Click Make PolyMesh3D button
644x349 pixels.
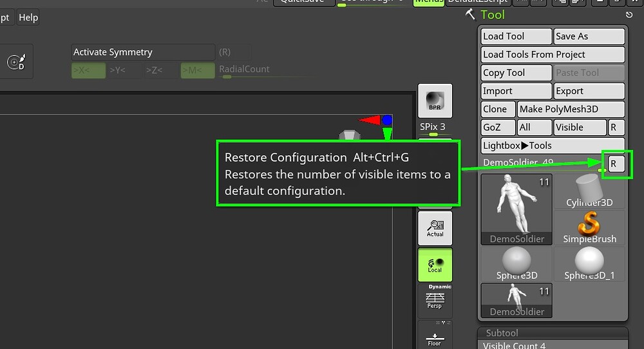click(x=571, y=109)
